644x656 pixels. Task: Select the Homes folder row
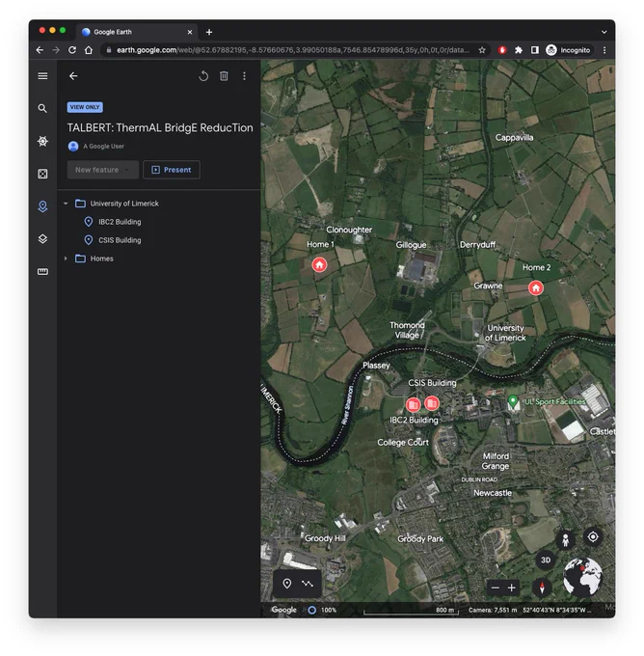tap(159, 259)
